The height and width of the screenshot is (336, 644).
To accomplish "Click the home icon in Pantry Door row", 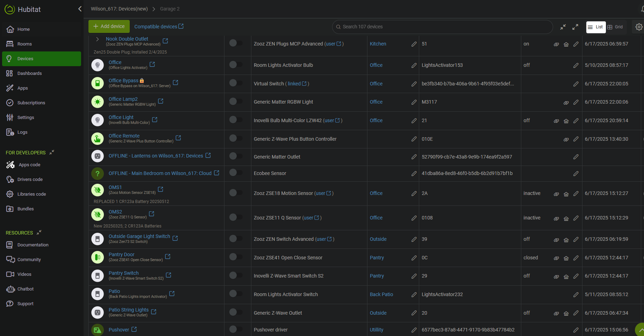I will [x=566, y=258].
